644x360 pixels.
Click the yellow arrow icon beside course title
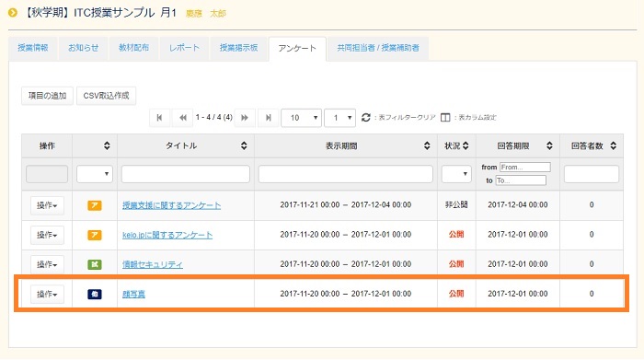pyautogui.click(x=13, y=13)
